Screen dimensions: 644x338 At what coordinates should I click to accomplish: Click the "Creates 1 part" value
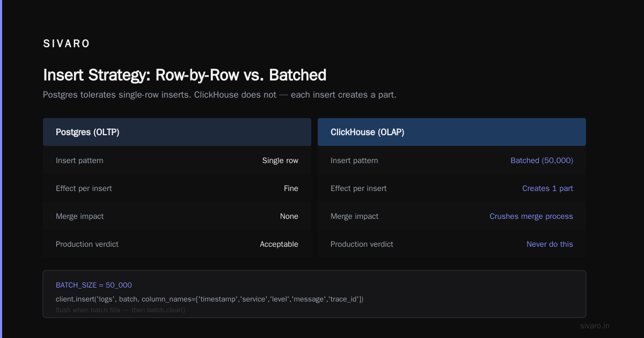[547, 188]
